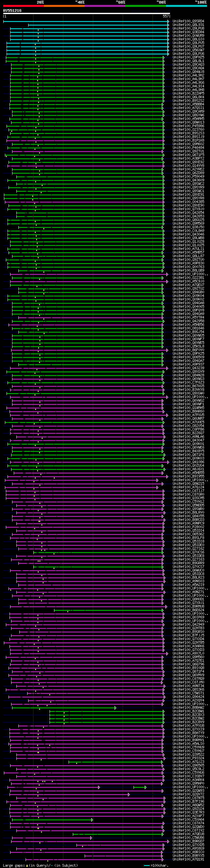Screen dimensions: 210x868
Task: Select the UniRef100_B9RMV1 label
Action: [x=188, y=740]
